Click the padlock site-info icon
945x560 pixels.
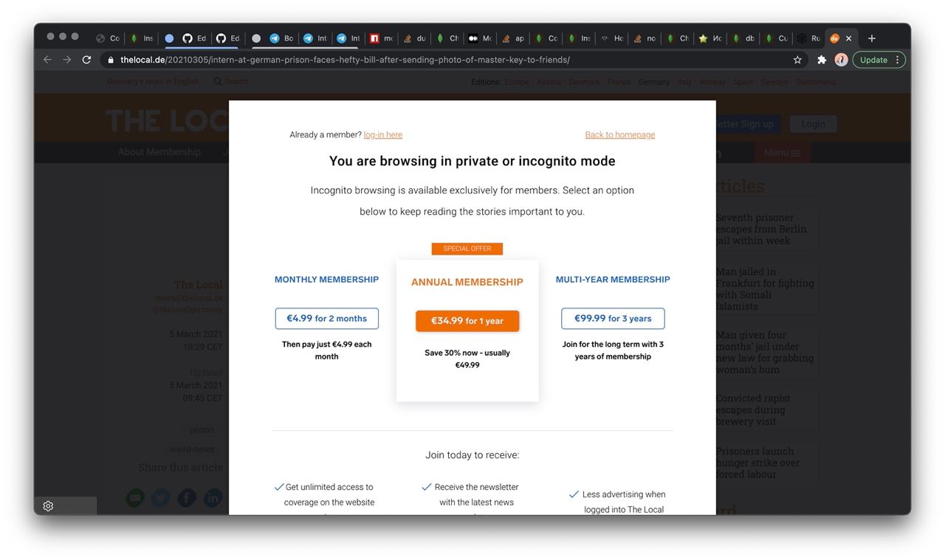(x=111, y=60)
